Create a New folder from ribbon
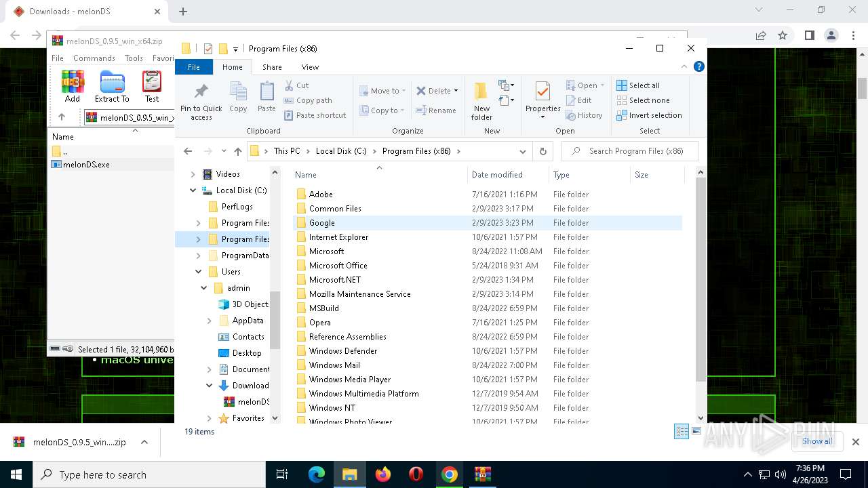Viewport: 868px width, 488px height. coord(481,102)
